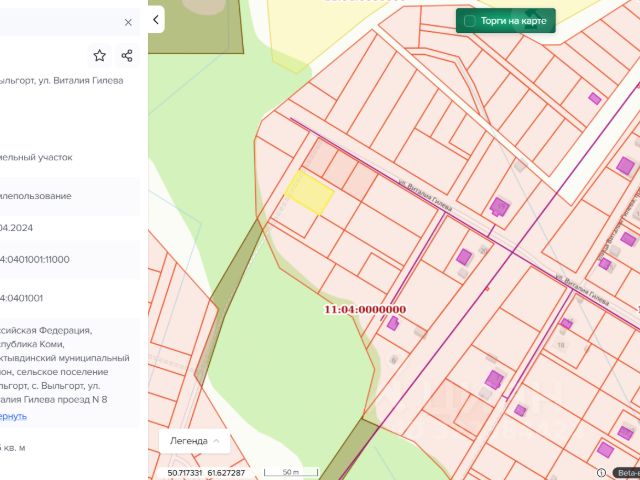Share this land parcel via share icon
The width and height of the screenshot is (640, 480).
click(x=127, y=56)
